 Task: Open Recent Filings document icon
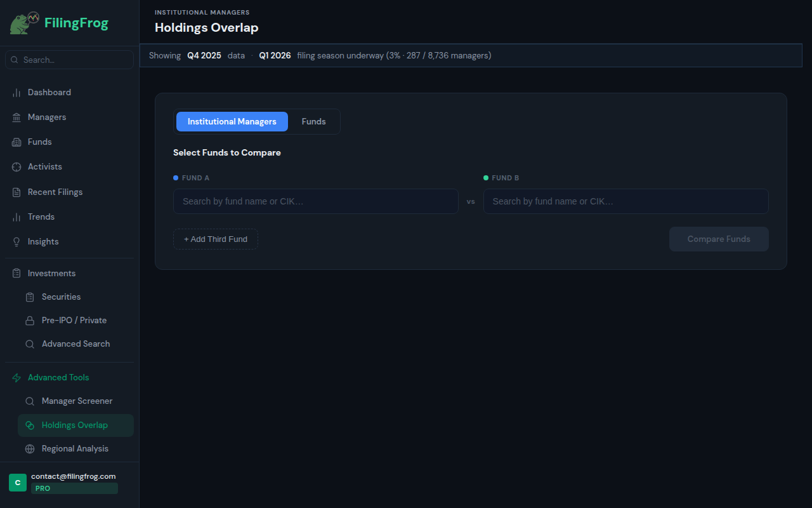16,192
